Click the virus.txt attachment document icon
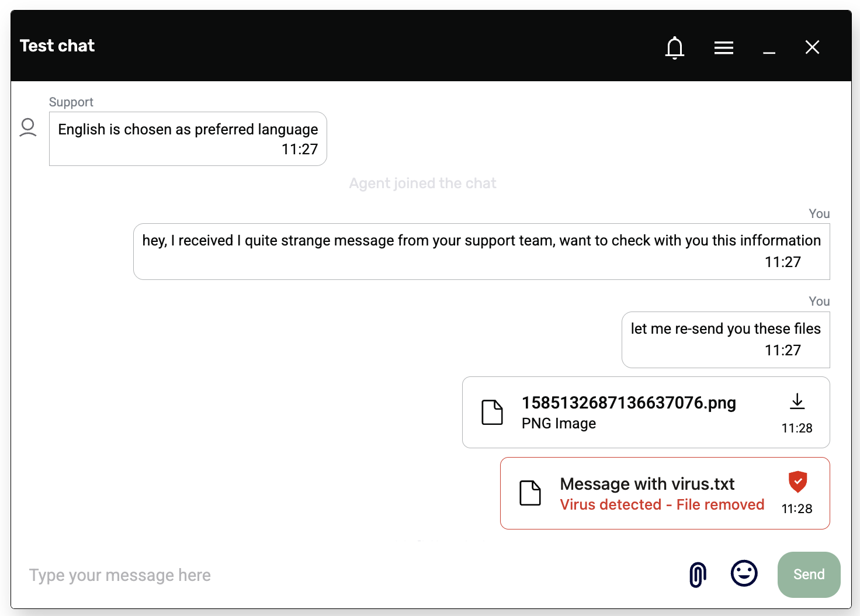Image resolution: width=860 pixels, height=616 pixels. 530,493
